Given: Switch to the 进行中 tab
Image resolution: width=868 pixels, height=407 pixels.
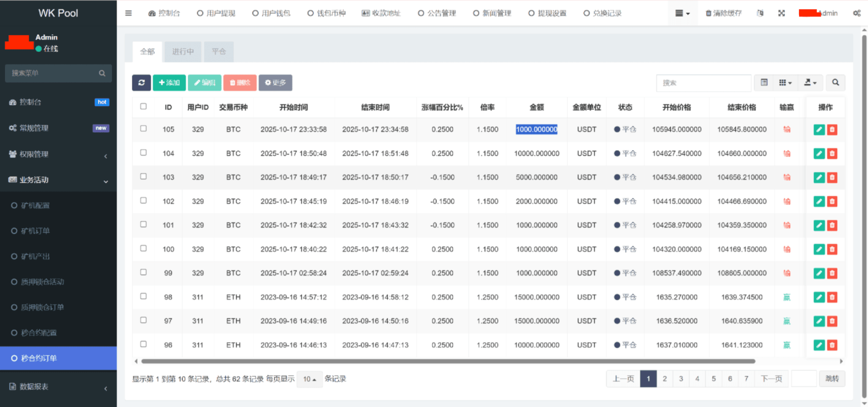Looking at the screenshot, I should (x=183, y=52).
